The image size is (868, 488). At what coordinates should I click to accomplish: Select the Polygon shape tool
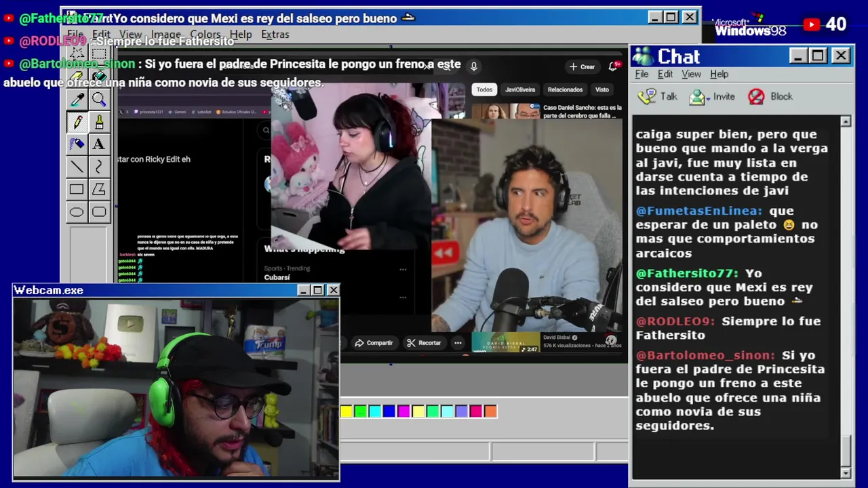click(x=99, y=190)
